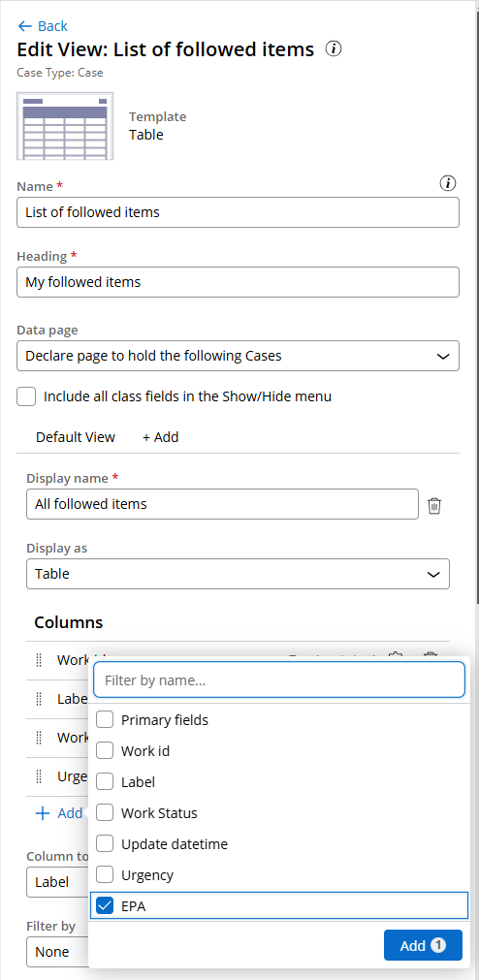Open the Data page dropdown
479x980 pixels.
238,356
